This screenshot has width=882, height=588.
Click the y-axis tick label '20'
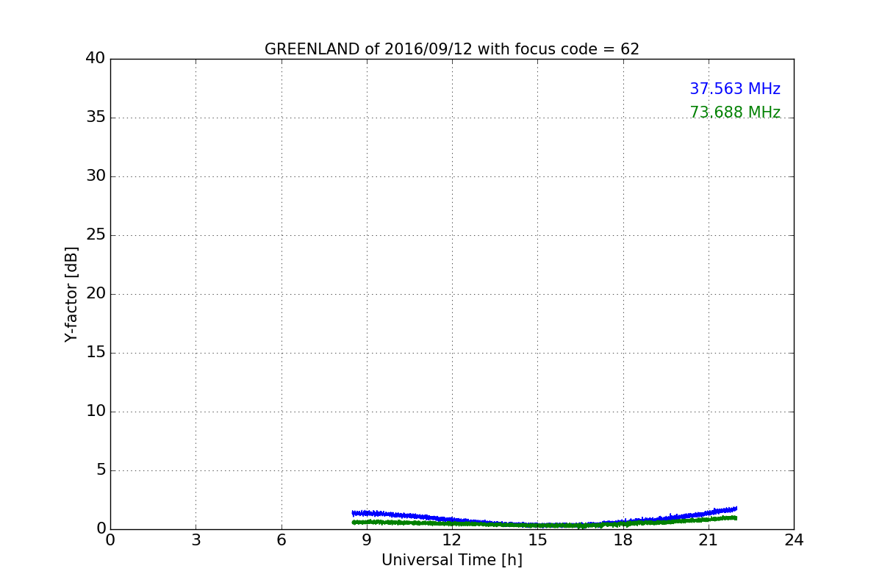(96, 294)
